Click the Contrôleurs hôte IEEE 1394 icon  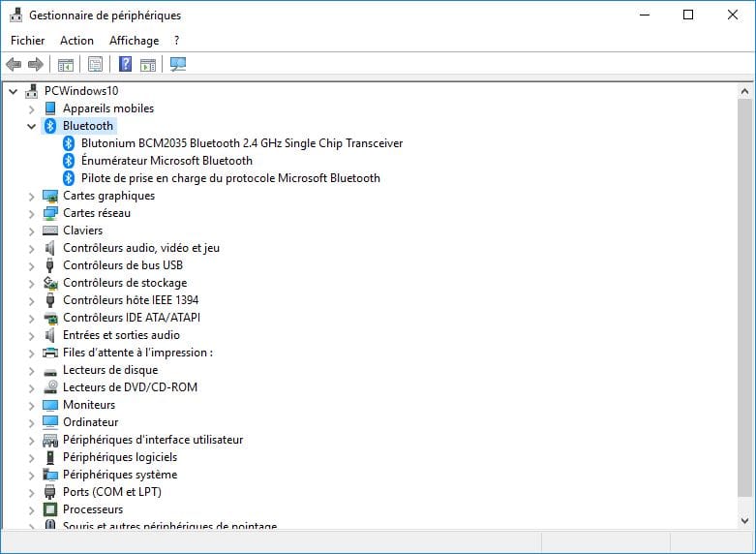pos(49,300)
